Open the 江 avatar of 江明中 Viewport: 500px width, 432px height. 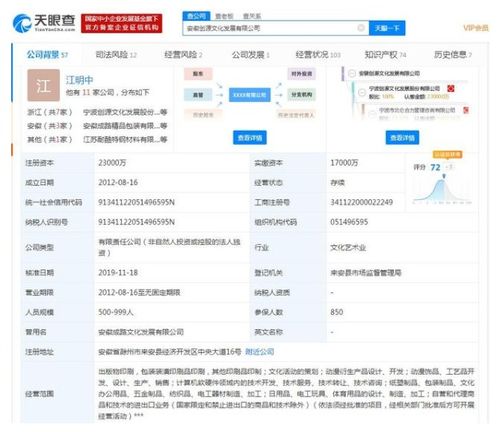(x=43, y=85)
